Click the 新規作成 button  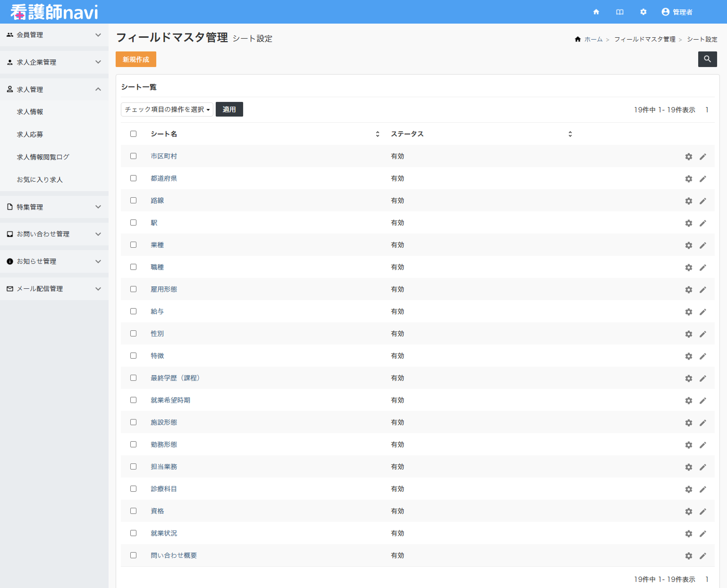click(136, 59)
